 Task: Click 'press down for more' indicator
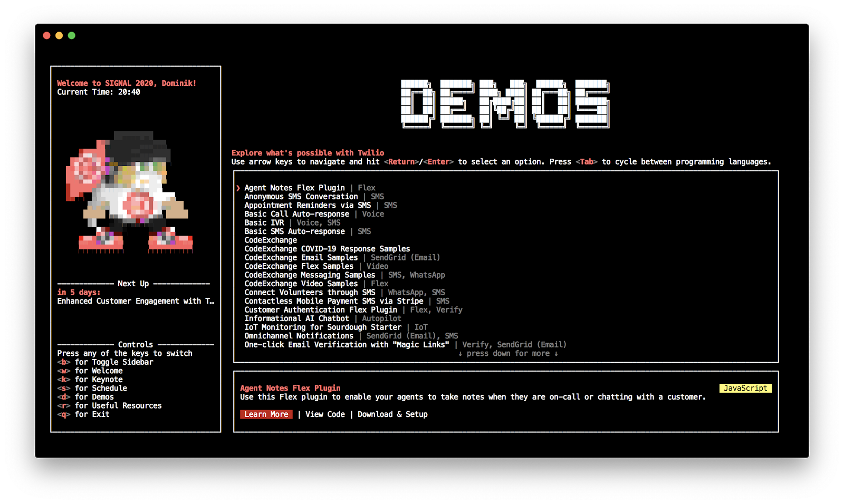tap(508, 353)
